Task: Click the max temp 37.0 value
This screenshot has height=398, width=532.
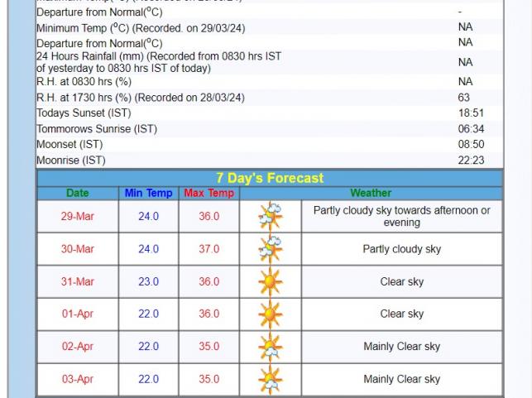Action: click(208, 249)
